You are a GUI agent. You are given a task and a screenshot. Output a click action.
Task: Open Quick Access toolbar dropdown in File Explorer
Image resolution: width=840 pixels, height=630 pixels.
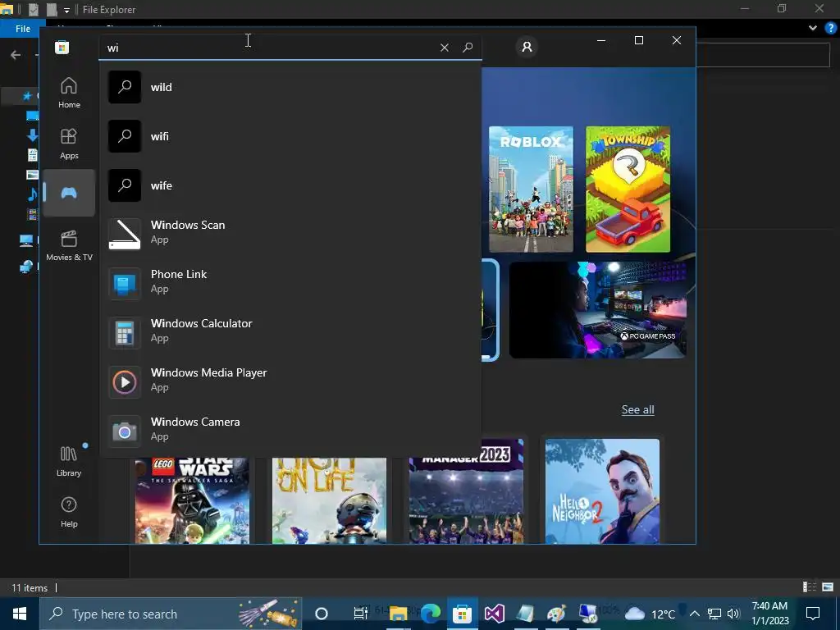pos(66,10)
